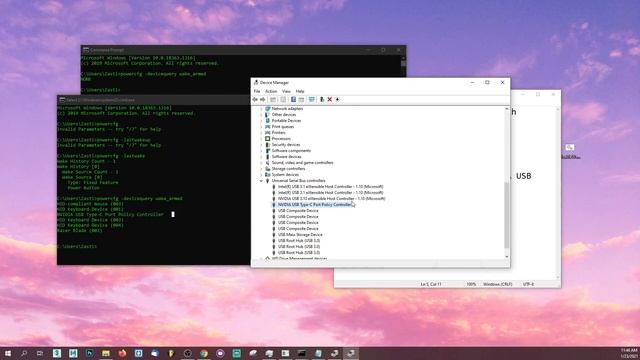Open Task View from the taskbar

[40, 353]
